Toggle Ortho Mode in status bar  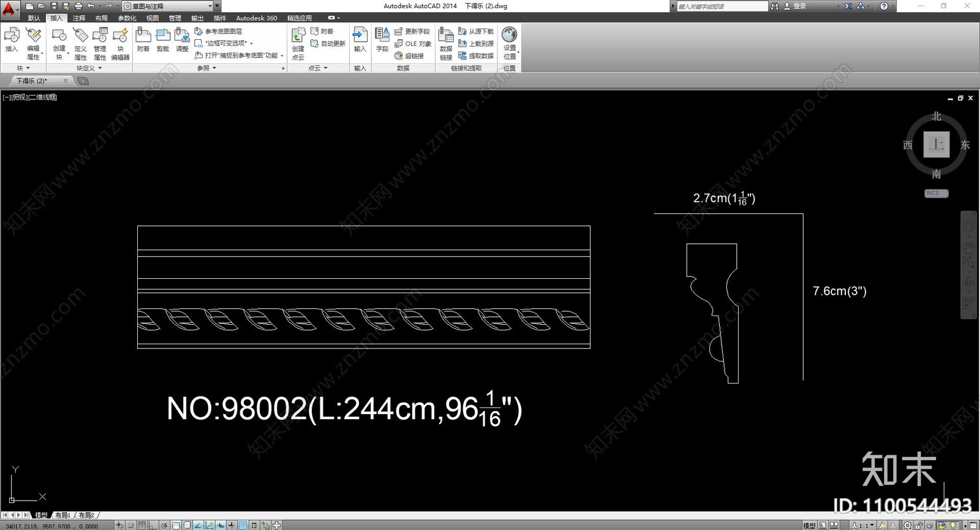[x=153, y=525]
